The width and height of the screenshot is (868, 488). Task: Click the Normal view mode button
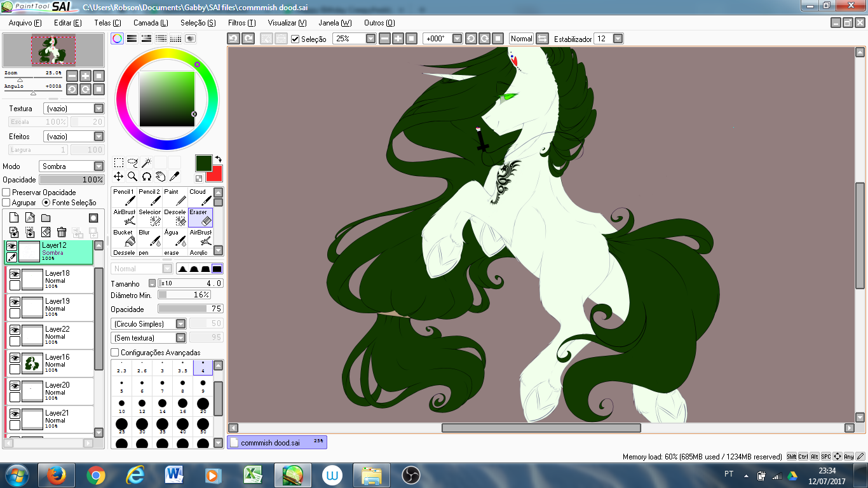click(x=522, y=39)
